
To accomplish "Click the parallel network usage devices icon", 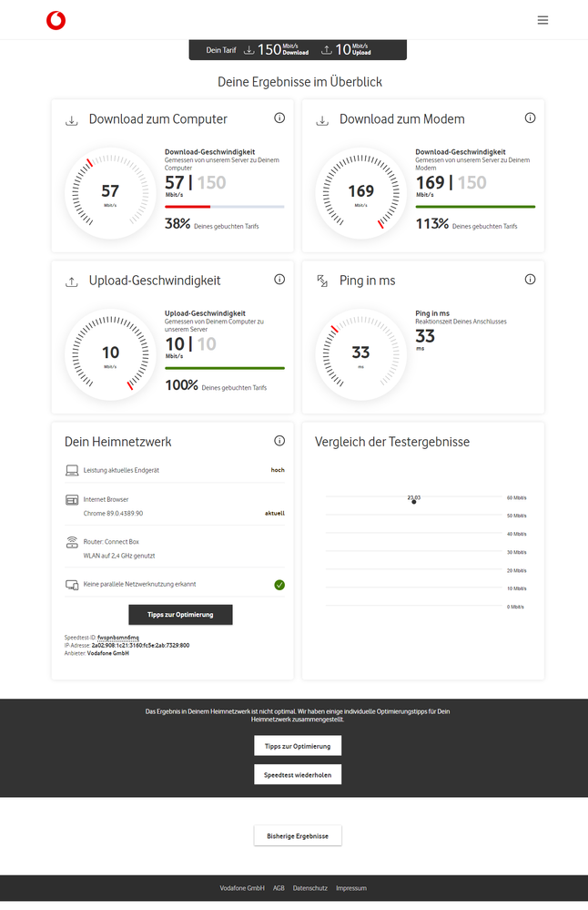I will pos(72,585).
